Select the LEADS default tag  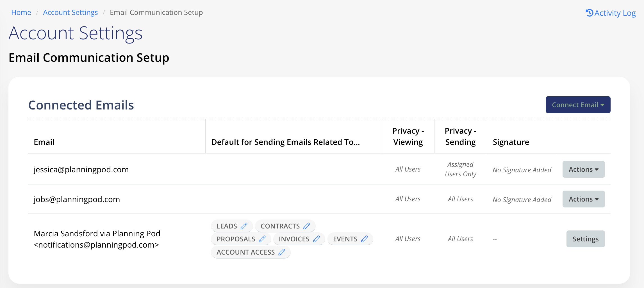[x=232, y=226]
